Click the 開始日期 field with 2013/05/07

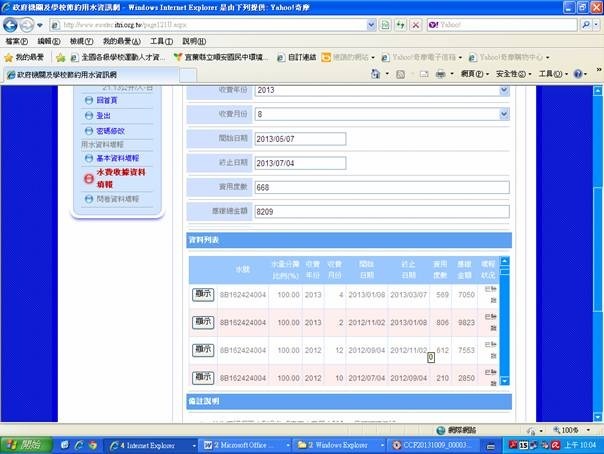299,139
